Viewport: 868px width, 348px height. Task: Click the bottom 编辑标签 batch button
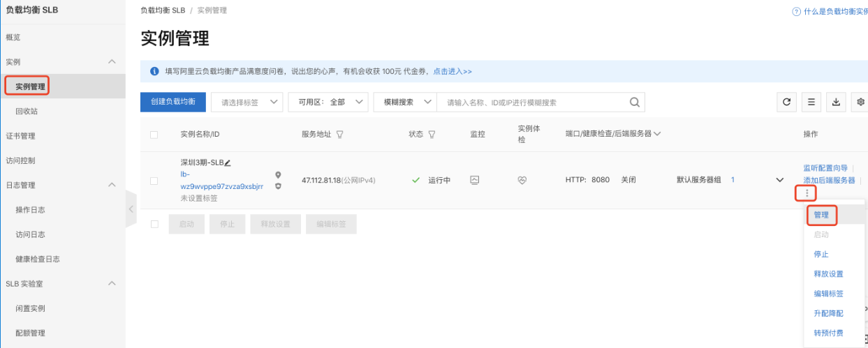coord(331,224)
